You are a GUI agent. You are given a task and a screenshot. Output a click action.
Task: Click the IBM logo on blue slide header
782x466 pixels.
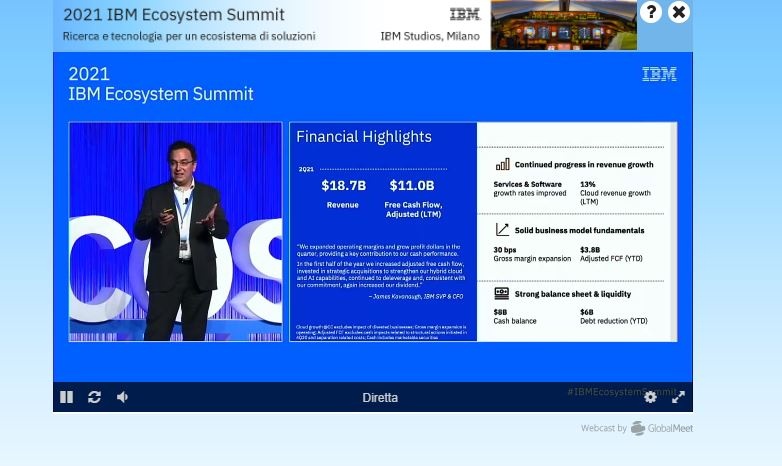pos(659,75)
